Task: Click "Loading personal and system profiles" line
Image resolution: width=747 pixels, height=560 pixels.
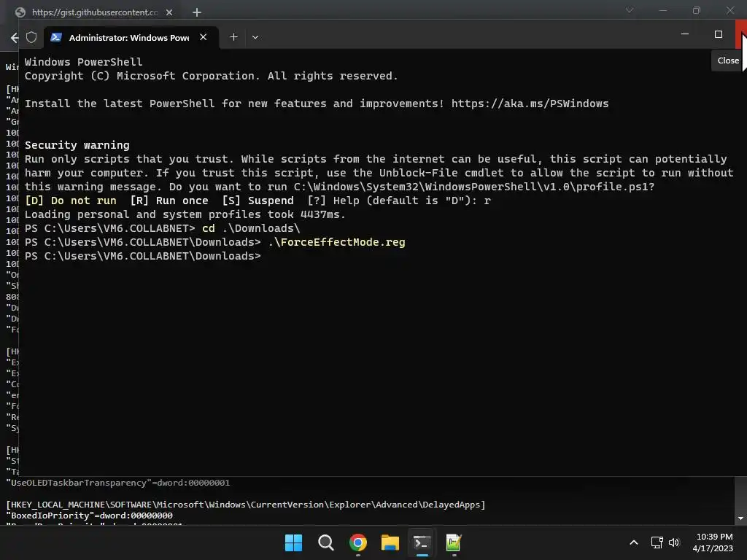Action: 185,214
